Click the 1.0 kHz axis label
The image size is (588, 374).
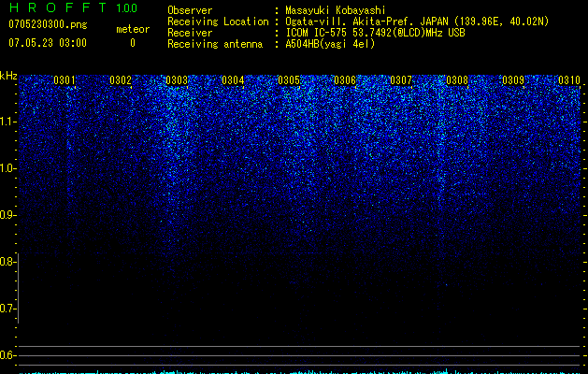pyautogui.click(x=7, y=168)
